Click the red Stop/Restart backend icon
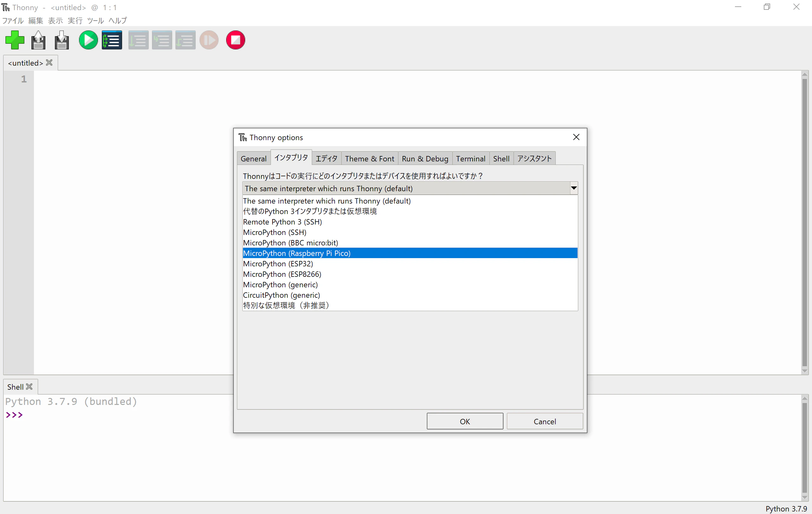Viewport: 812px width, 514px height. coord(235,40)
